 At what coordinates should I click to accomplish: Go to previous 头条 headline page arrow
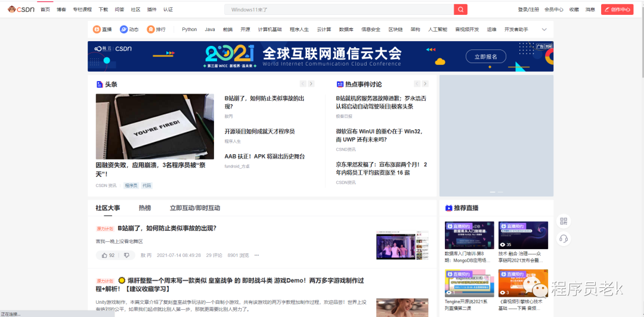point(303,84)
